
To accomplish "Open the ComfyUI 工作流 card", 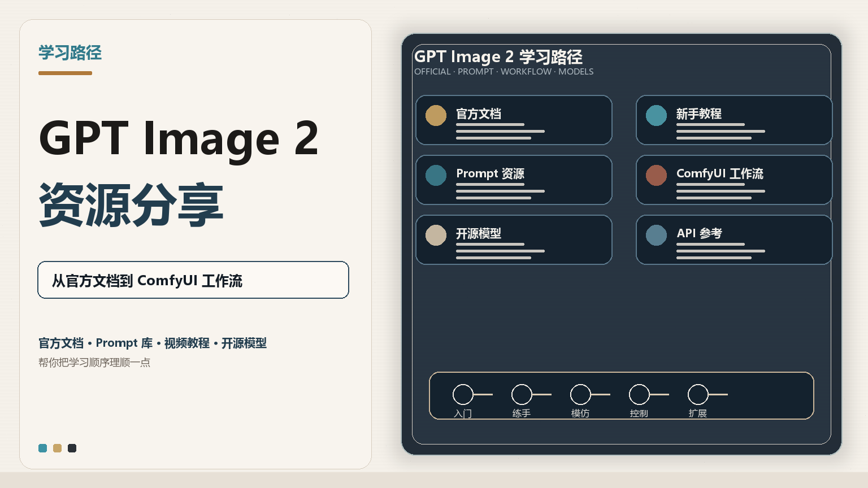I will tap(734, 180).
